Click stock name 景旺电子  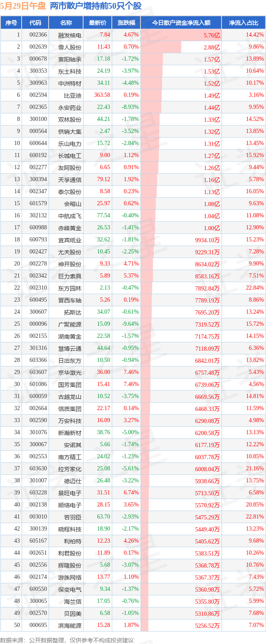coord(70,493)
